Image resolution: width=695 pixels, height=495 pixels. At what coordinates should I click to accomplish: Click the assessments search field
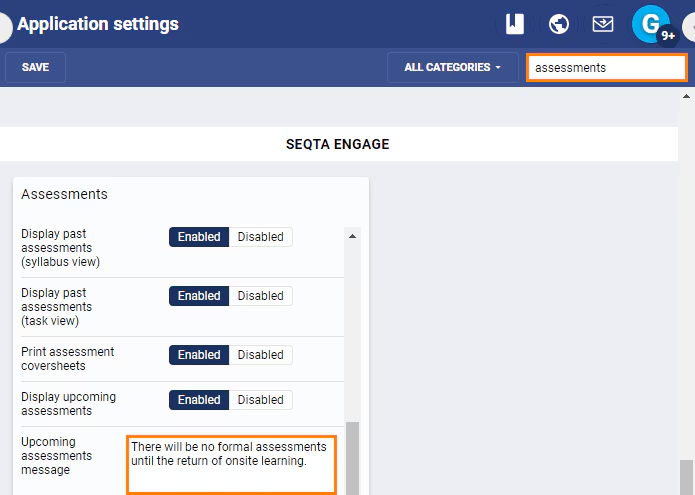click(x=607, y=68)
